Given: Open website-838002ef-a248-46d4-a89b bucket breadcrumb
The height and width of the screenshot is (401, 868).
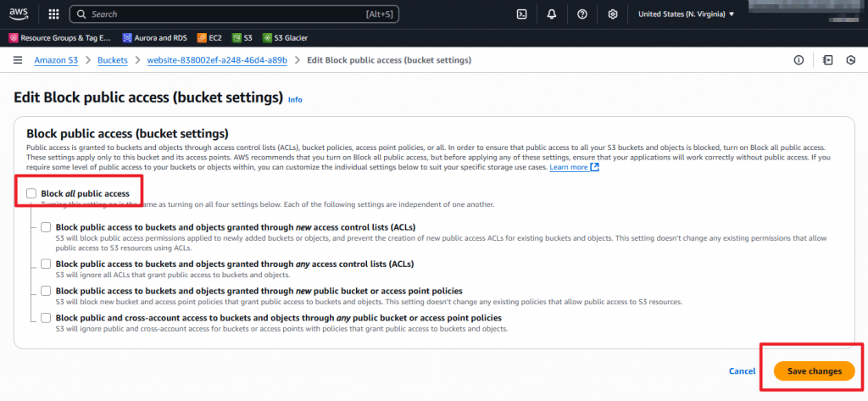Looking at the screenshot, I should pos(217,60).
